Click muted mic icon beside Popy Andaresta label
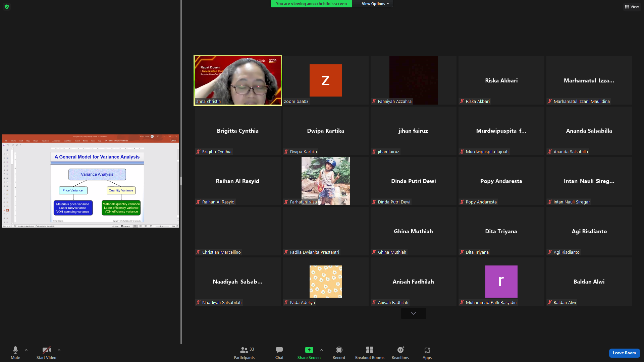 click(462, 202)
